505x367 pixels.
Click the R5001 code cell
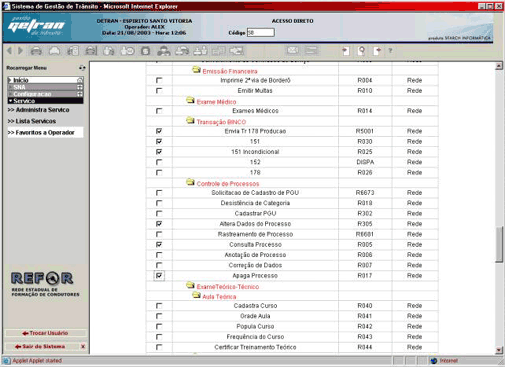point(365,131)
